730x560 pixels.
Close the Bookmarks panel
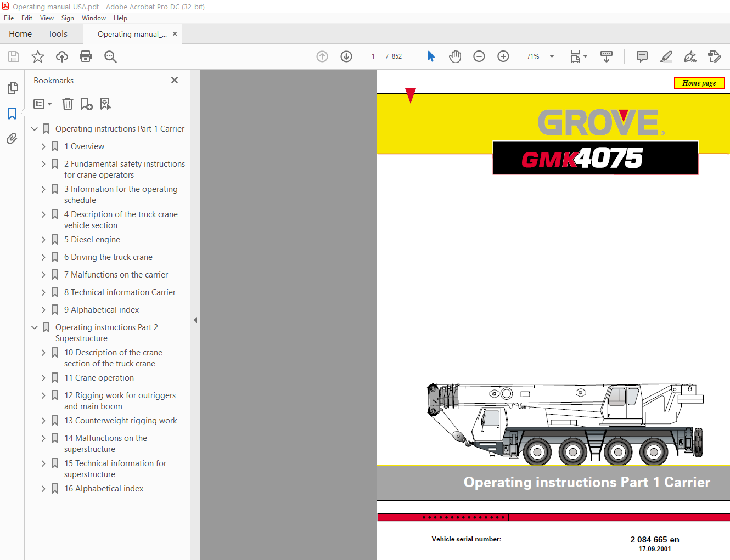click(x=175, y=80)
